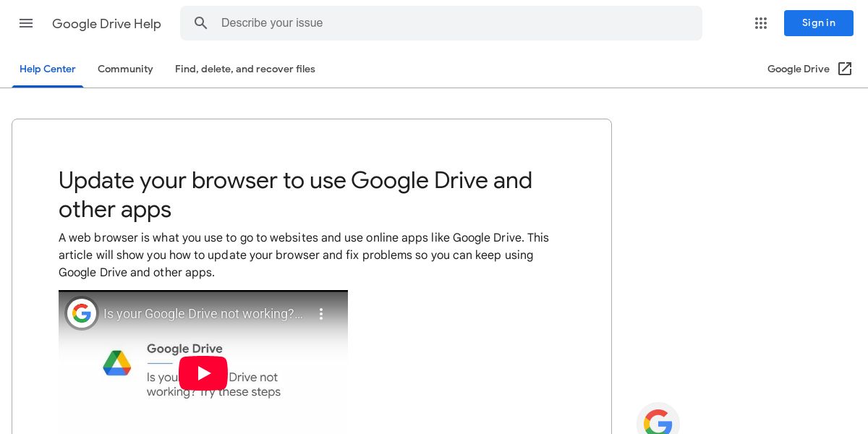
Task: Switch to the Help Center tab
Action: tap(48, 69)
